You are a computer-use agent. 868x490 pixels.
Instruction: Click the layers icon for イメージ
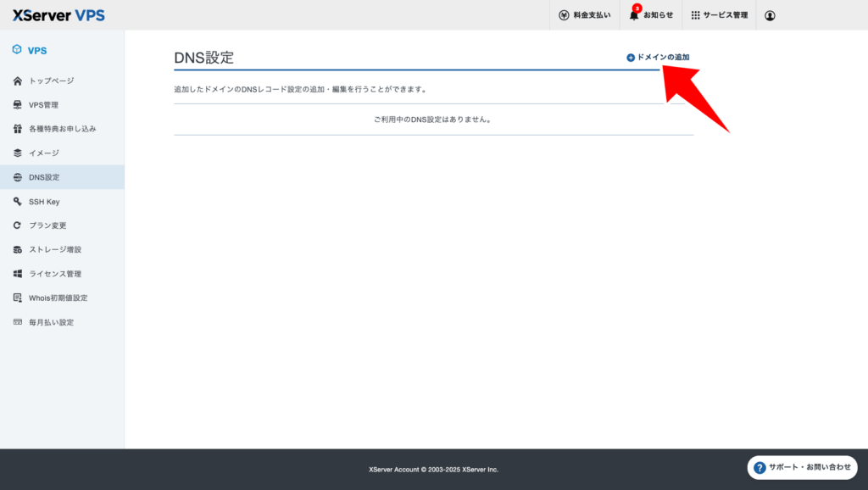click(x=18, y=153)
